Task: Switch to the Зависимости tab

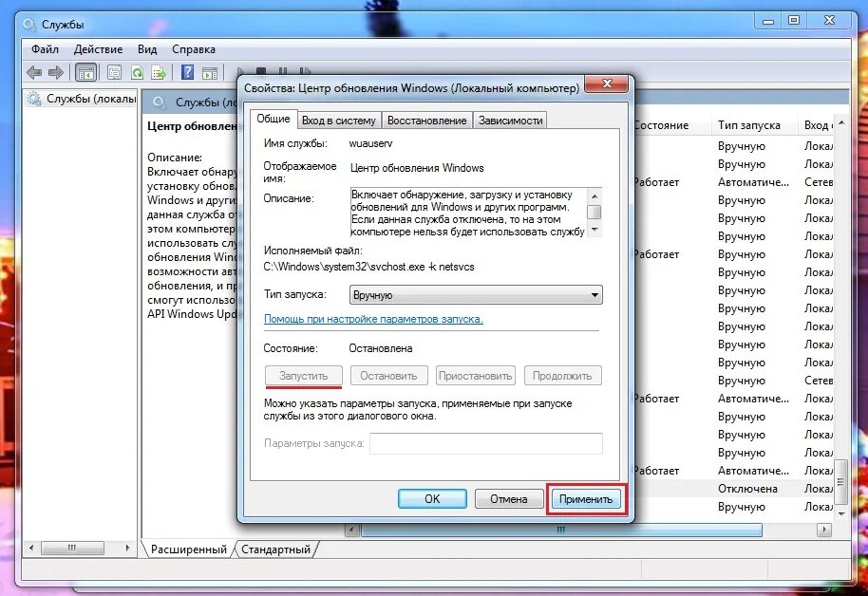Action: [510, 121]
